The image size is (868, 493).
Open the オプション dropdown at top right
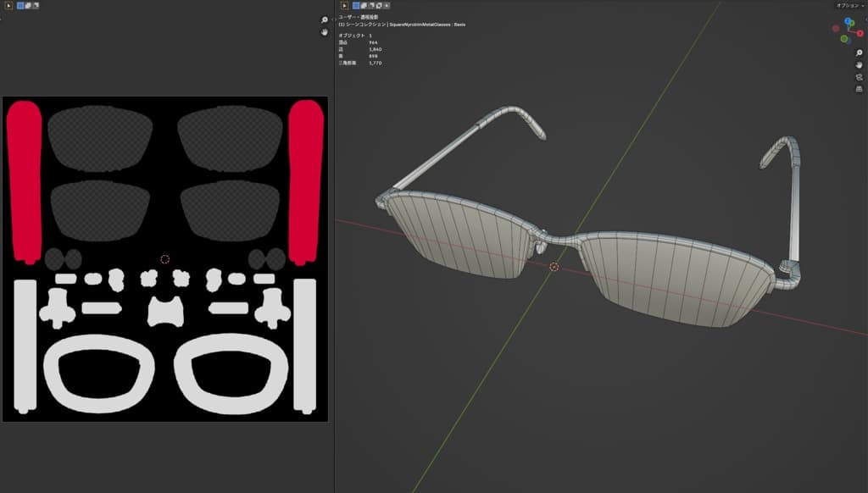[849, 5]
